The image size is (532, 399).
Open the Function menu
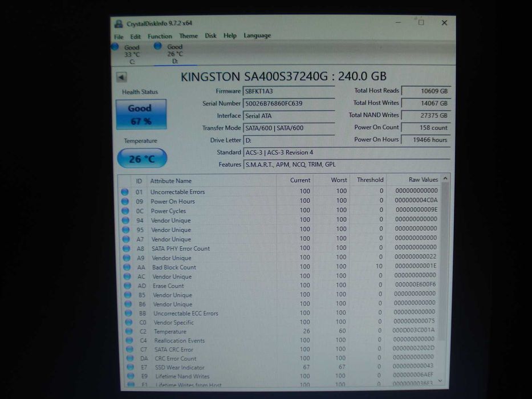pyautogui.click(x=160, y=36)
